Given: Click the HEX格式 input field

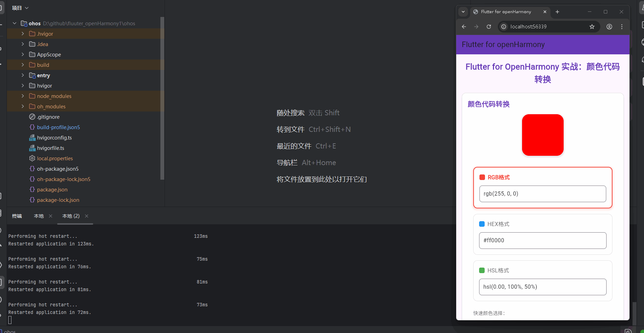Looking at the screenshot, I should tap(543, 241).
